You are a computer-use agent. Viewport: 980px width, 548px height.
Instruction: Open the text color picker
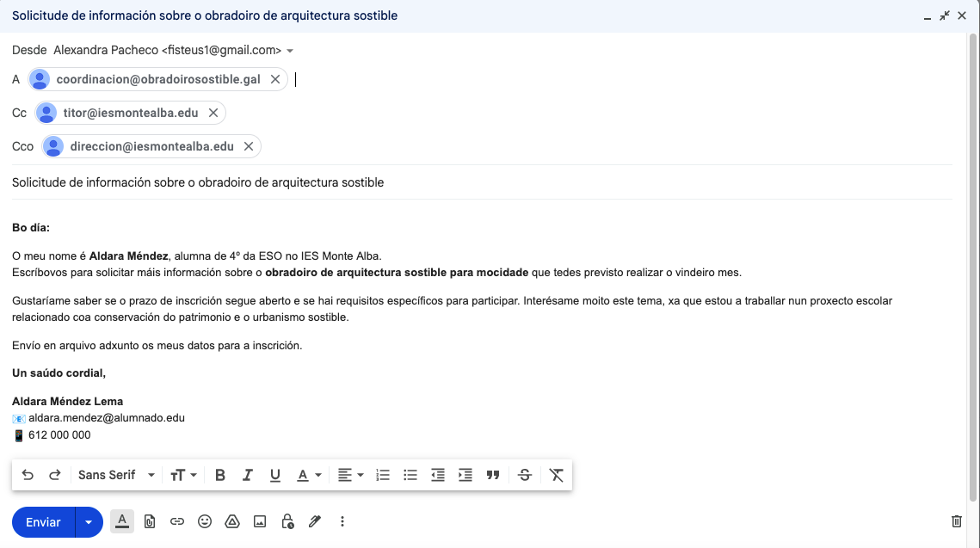point(309,475)
